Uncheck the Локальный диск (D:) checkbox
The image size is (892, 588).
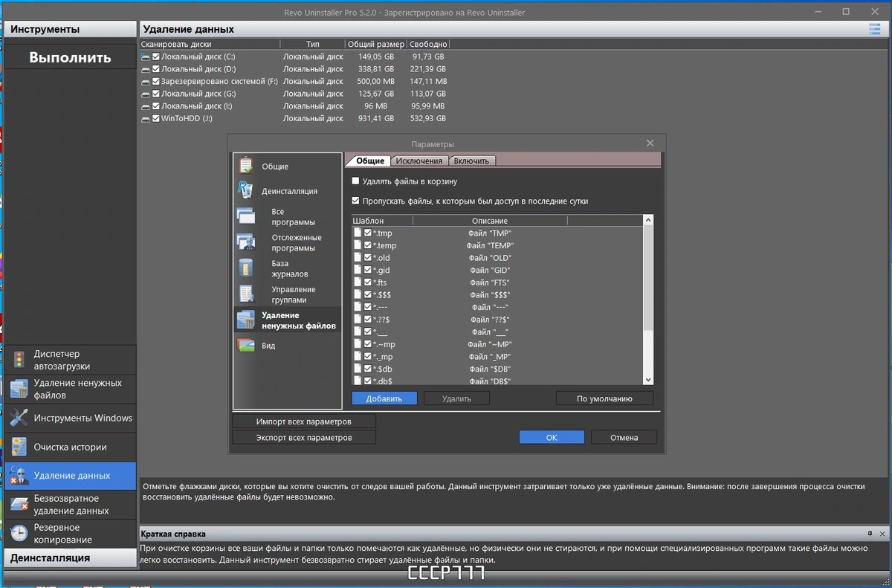pos(156,69)
